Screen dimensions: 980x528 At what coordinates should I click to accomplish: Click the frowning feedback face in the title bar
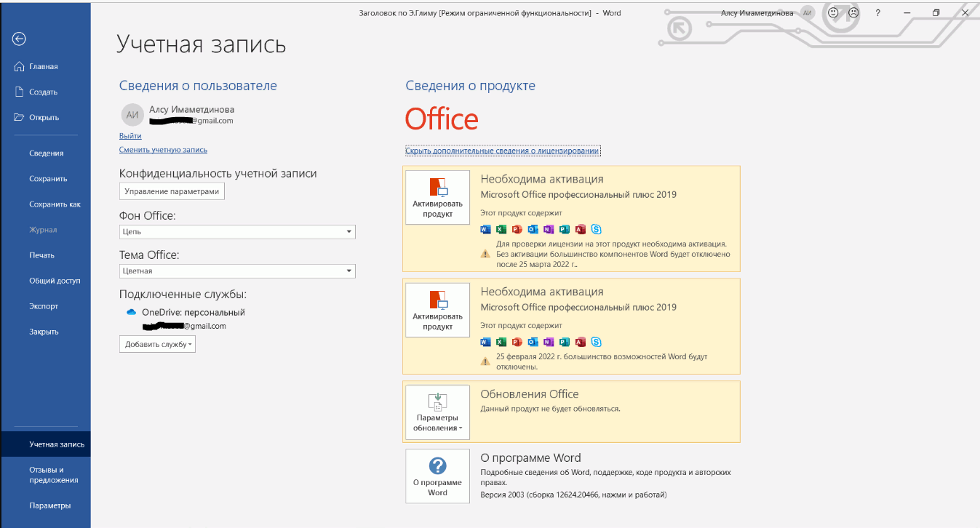point(853,12)
